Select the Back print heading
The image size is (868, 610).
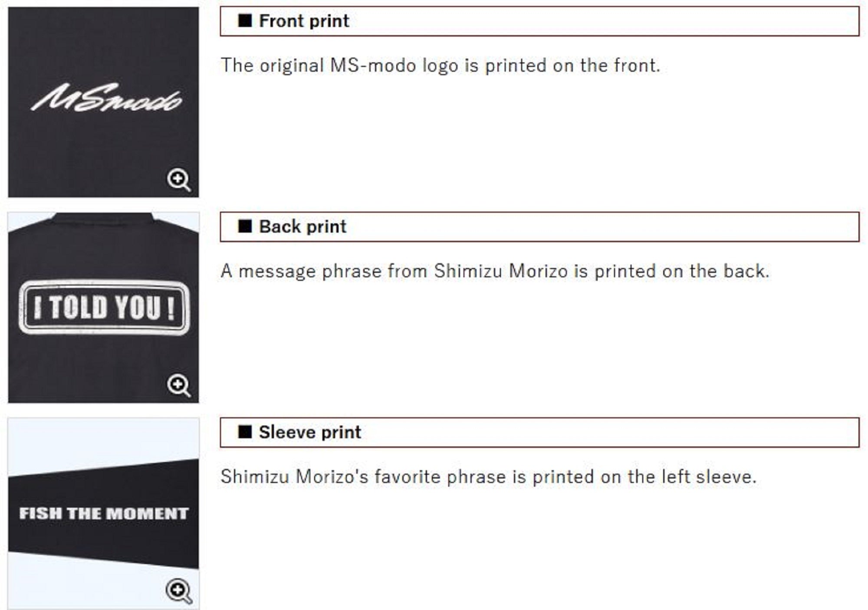[x=303, y=226]
